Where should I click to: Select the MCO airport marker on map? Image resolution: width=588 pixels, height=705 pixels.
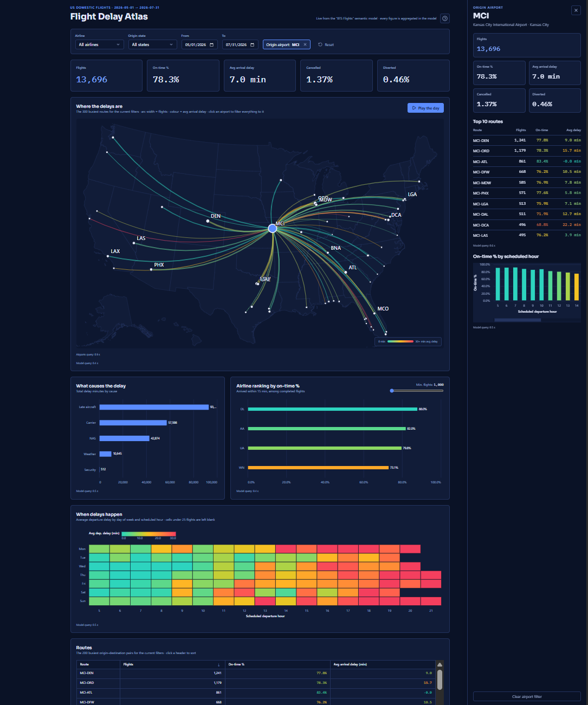click(x=374, y=313)
